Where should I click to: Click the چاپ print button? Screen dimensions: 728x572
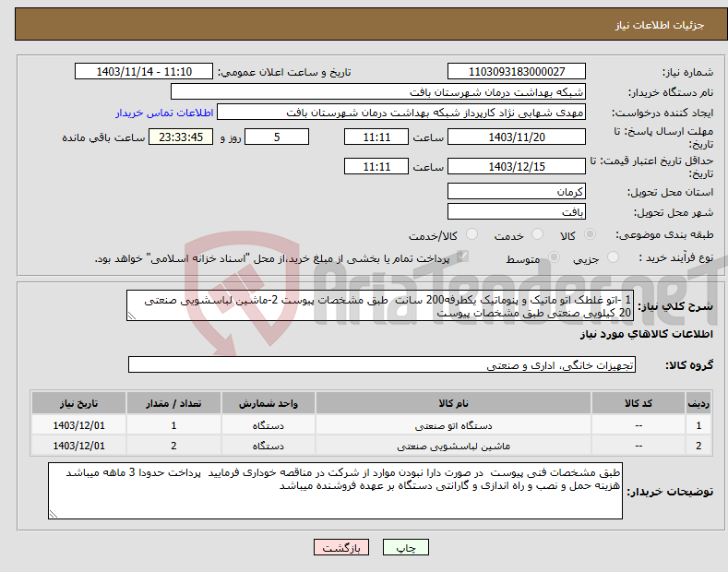pos(406,547)
